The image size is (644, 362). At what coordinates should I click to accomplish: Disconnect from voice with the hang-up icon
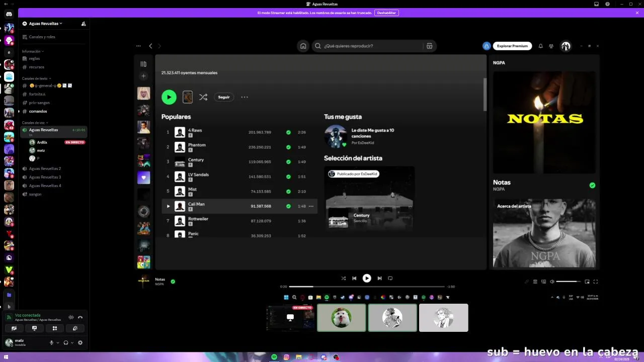pos(80,317)
